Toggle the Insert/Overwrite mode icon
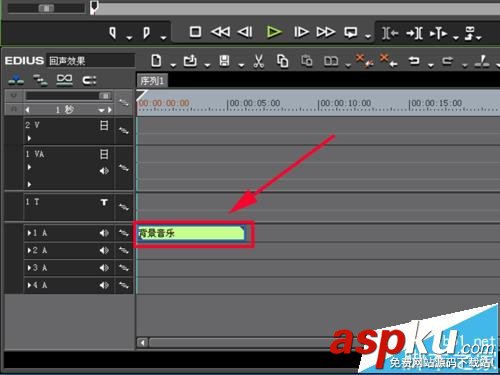Screen dimensions: 500x375 click(16, 80)
